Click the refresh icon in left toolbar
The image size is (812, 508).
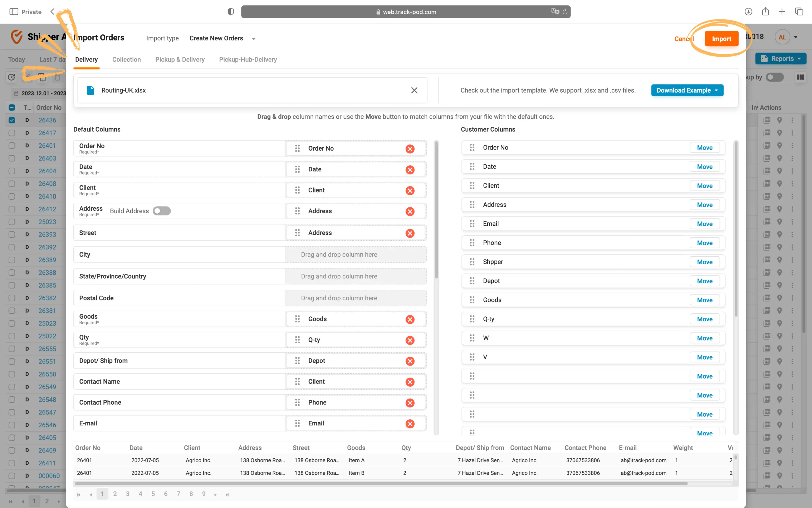tap(11, 77)
